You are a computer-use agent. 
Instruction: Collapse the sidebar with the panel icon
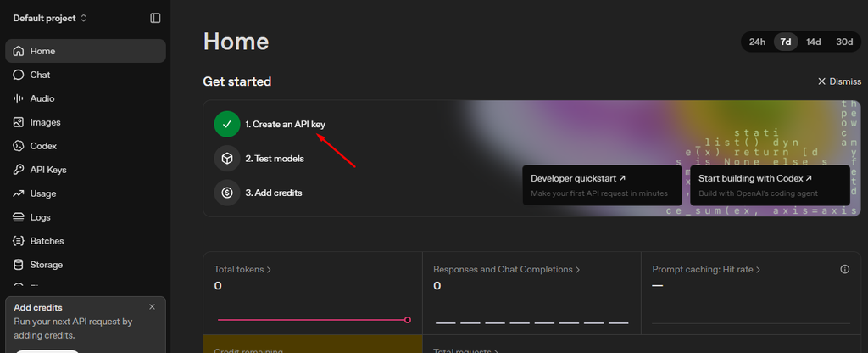coord(156,19)
